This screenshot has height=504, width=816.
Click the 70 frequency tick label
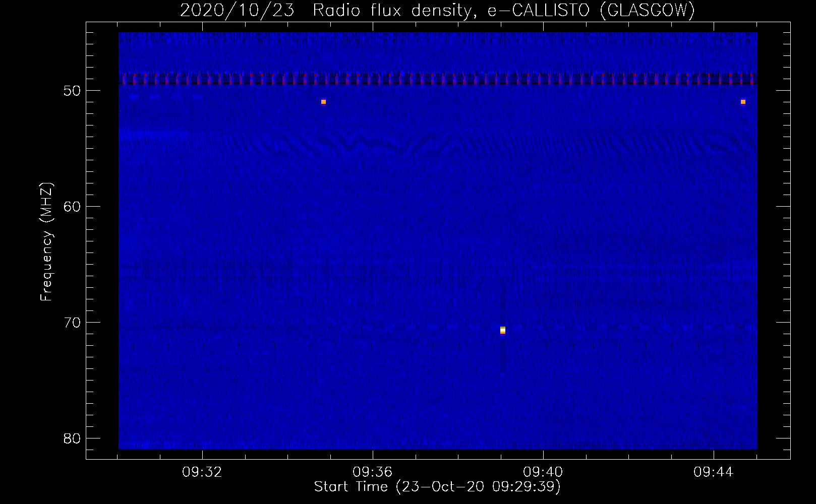73,323
